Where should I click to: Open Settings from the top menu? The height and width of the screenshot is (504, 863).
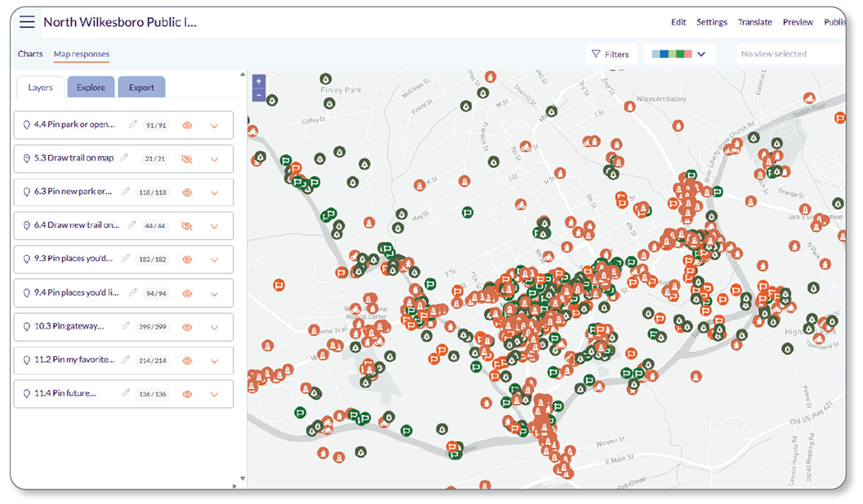coord(711,22)
